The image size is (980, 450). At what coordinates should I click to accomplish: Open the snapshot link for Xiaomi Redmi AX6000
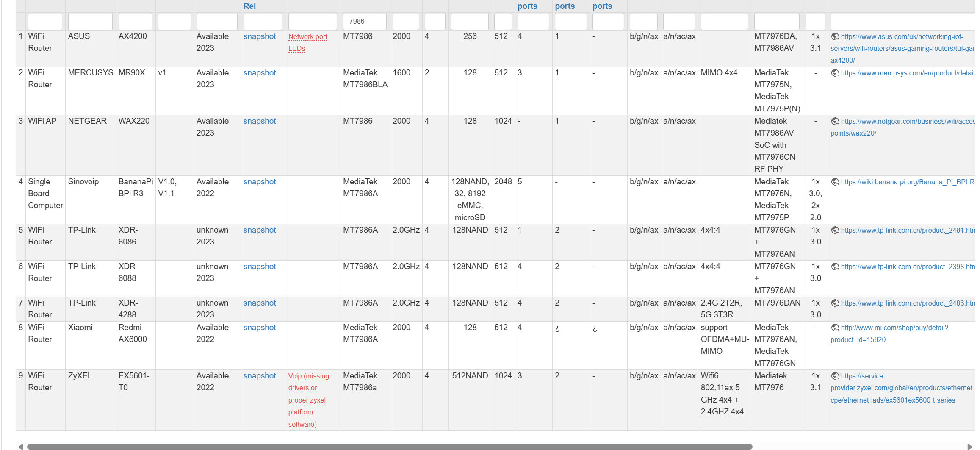(x=260, y=328)
